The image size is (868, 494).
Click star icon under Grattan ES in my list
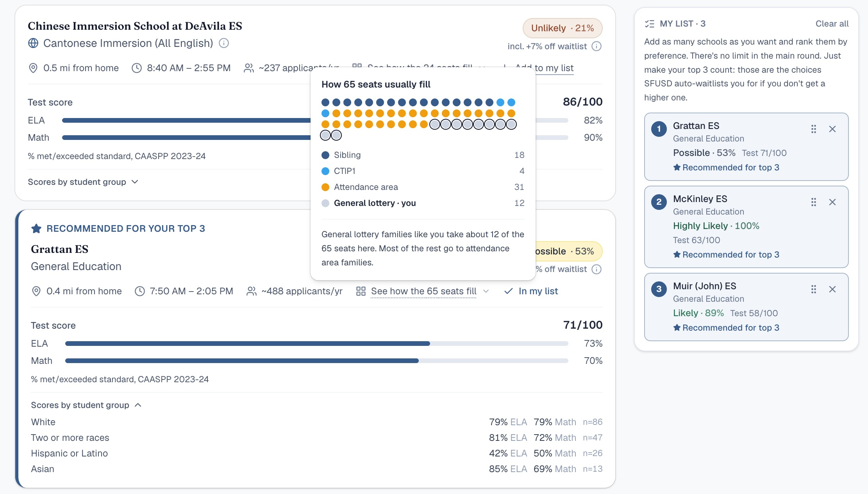[677, 167]
